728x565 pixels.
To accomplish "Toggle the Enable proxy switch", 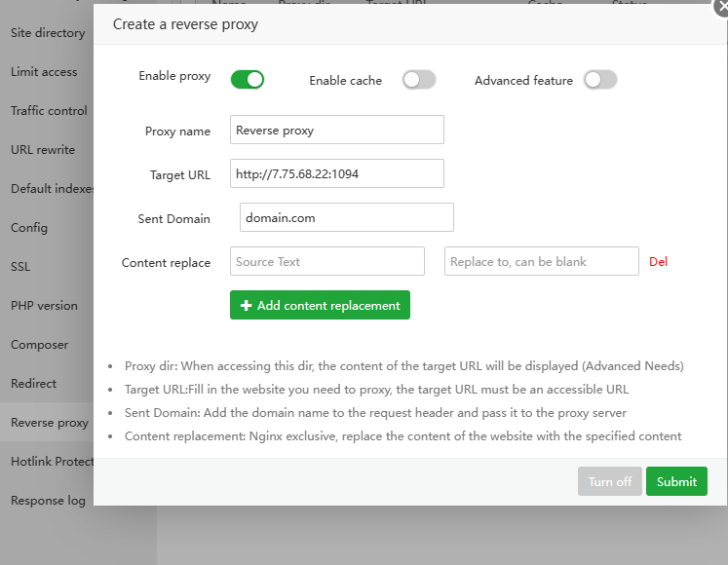I will click(248, 80).
